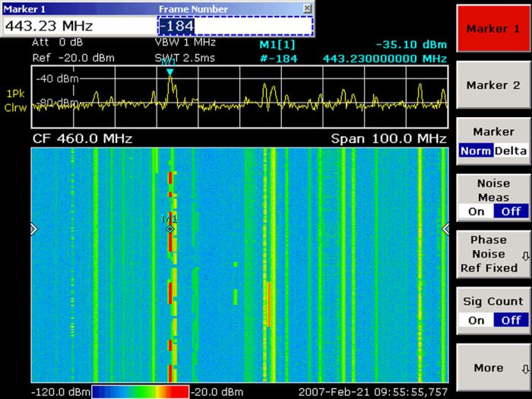Click the Ref -20.0 dBm label

tap(73, 58)
